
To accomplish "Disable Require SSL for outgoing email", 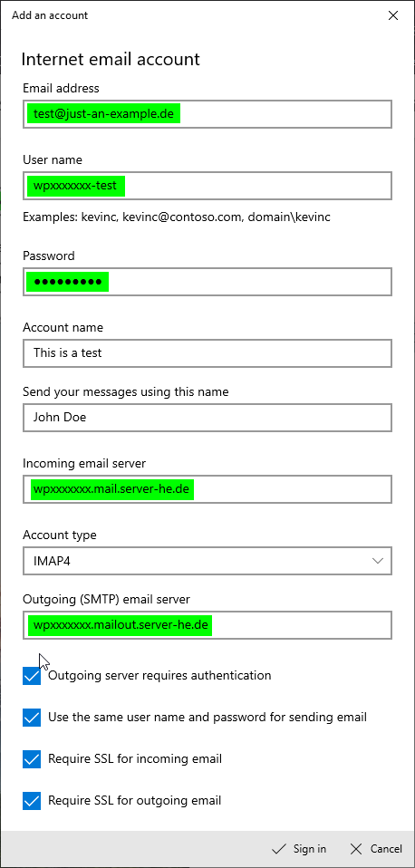I will (x=32, y=800).
